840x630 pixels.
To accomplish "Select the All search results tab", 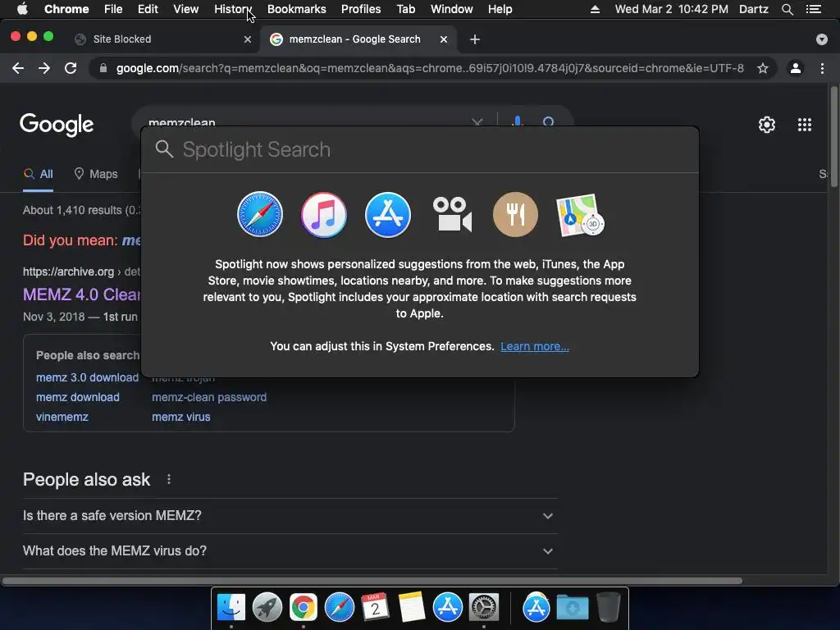I will pyautogui.click(x=38, y=174).
